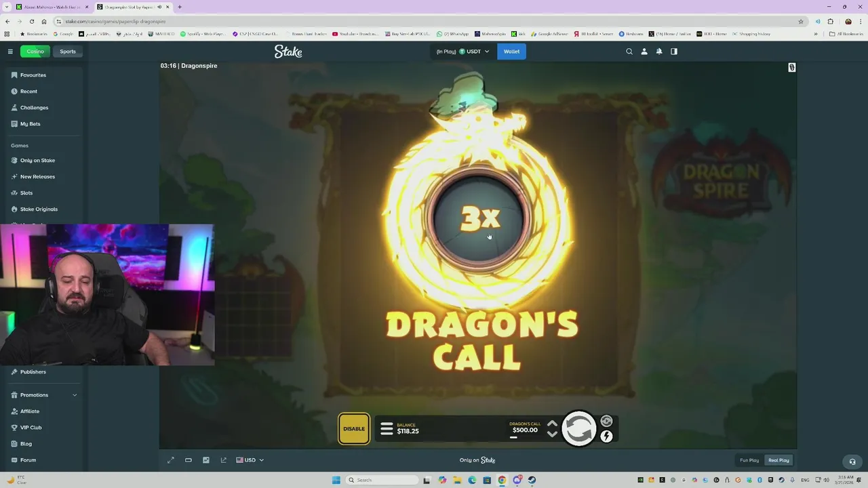Reload the browser page

tap(31, 22)
